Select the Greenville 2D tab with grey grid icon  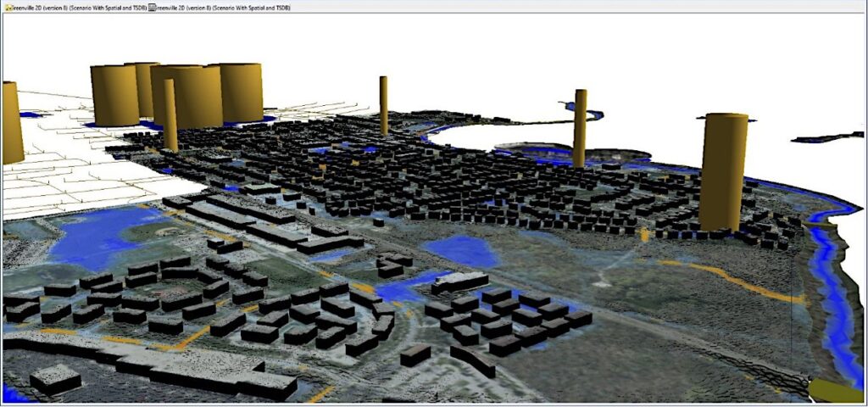tap(220, 8)
